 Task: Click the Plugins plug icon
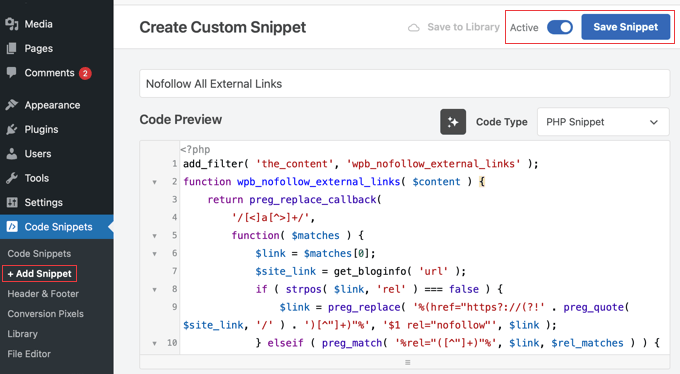pos(12,129)
